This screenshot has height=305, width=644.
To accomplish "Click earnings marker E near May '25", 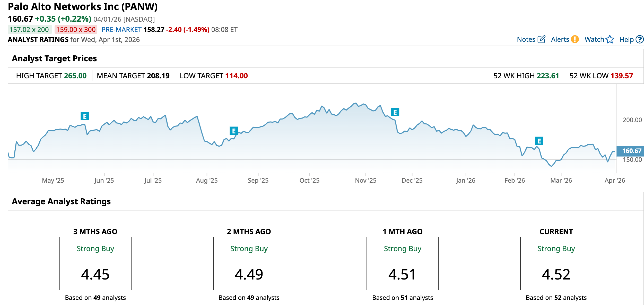I will click(85, 116).
